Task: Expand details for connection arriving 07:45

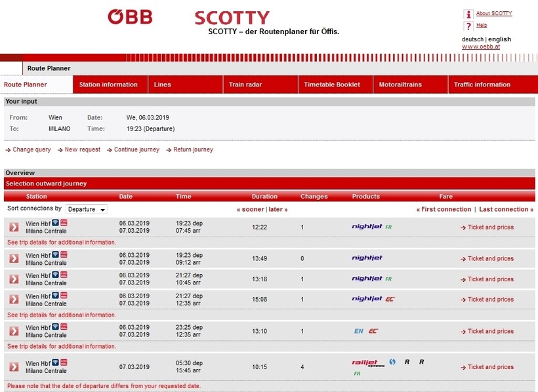Action: tap(14, 227)
